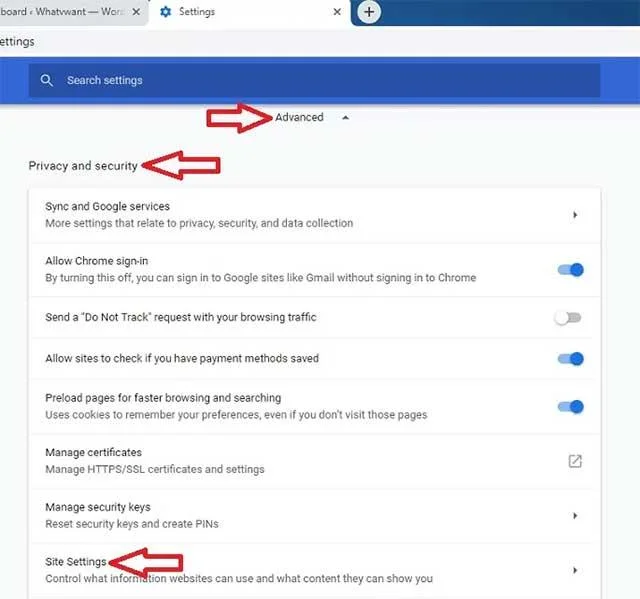Screen dimensions: 640x599
Task: Click 'Manage HTTPS/SSL certificates and settings' text
Action: click(x=155, y=469)
